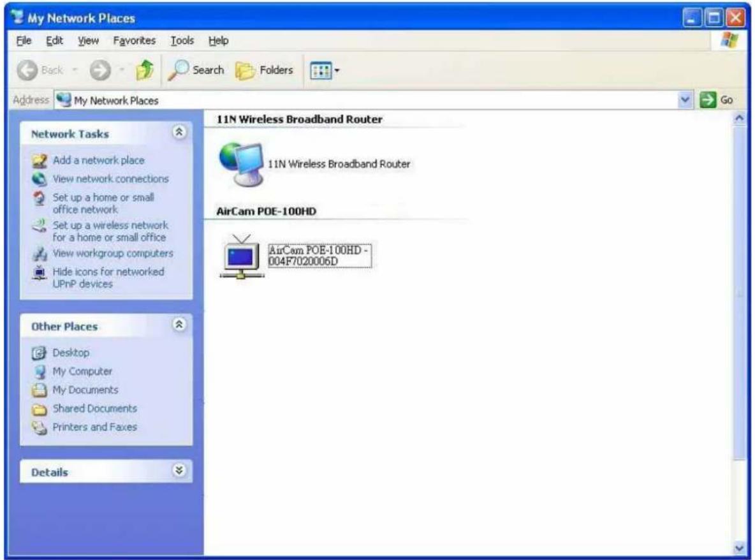Expand the Details panel
Image resolution: width=755 pixels, height=560 pixels.
tap(179, 471)
